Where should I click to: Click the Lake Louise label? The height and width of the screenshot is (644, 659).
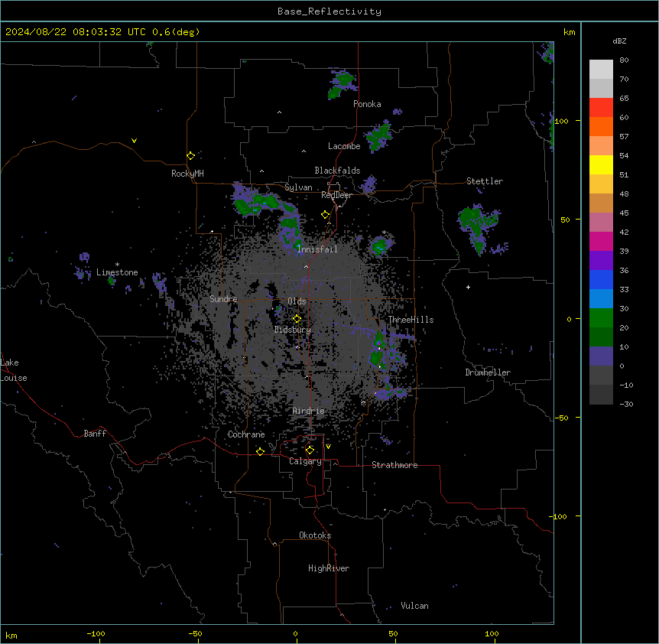click(14, 370)
